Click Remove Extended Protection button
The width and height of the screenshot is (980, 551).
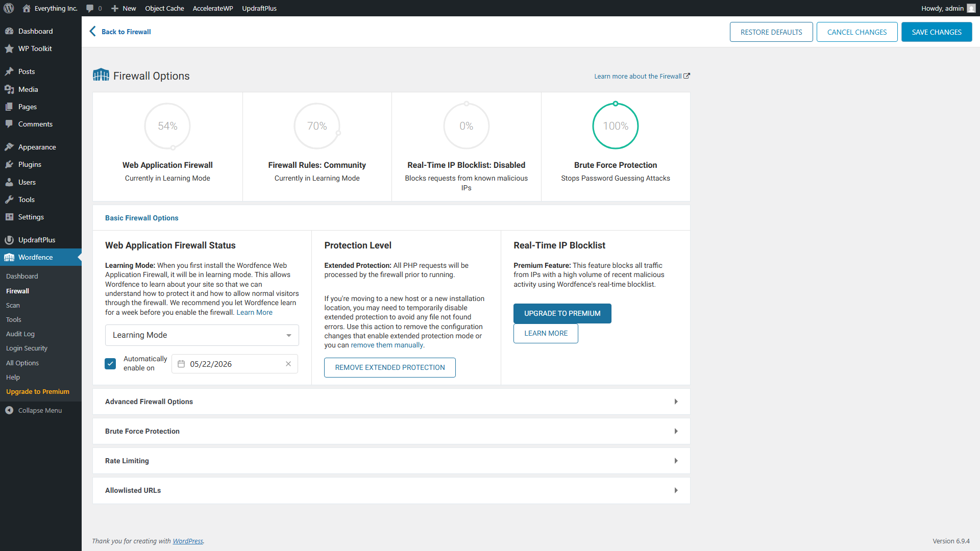tap(390, 367)
